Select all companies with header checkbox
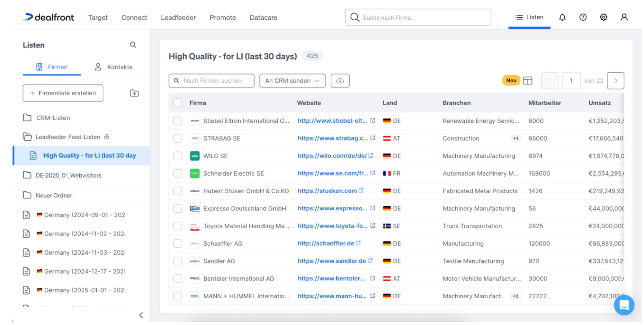The height and width of the screenshot is (325, 644). [x=178, y=103]
